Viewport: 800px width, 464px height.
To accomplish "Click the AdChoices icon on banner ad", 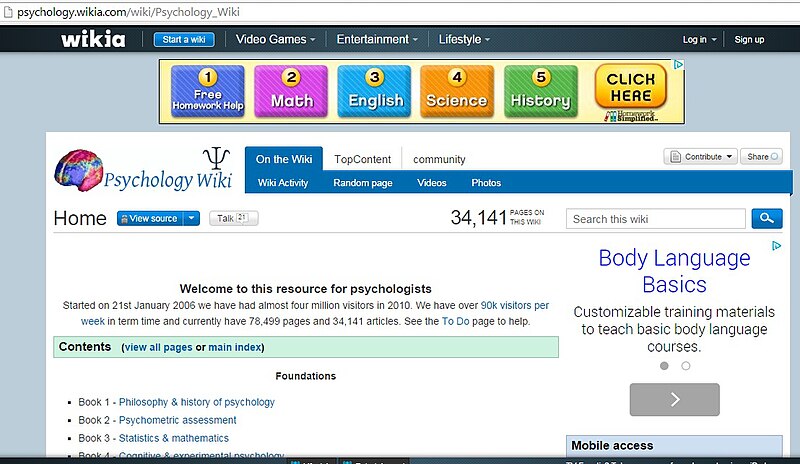I will tap(678, 65).
